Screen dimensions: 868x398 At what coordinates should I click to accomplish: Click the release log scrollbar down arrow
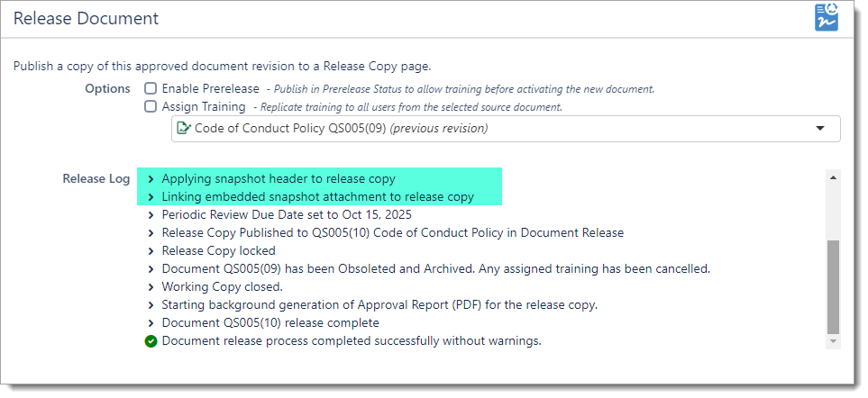pyautogui.click(x=833, y=341)
